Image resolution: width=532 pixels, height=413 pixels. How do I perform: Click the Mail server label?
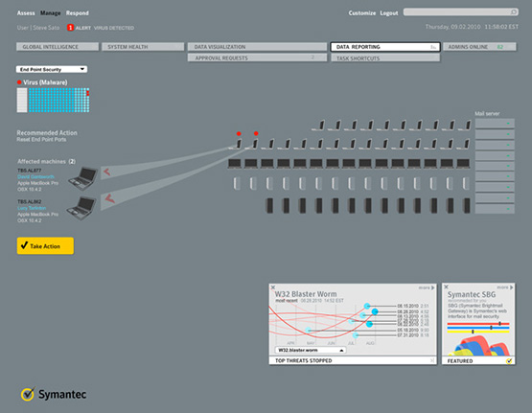coord(487,114)
